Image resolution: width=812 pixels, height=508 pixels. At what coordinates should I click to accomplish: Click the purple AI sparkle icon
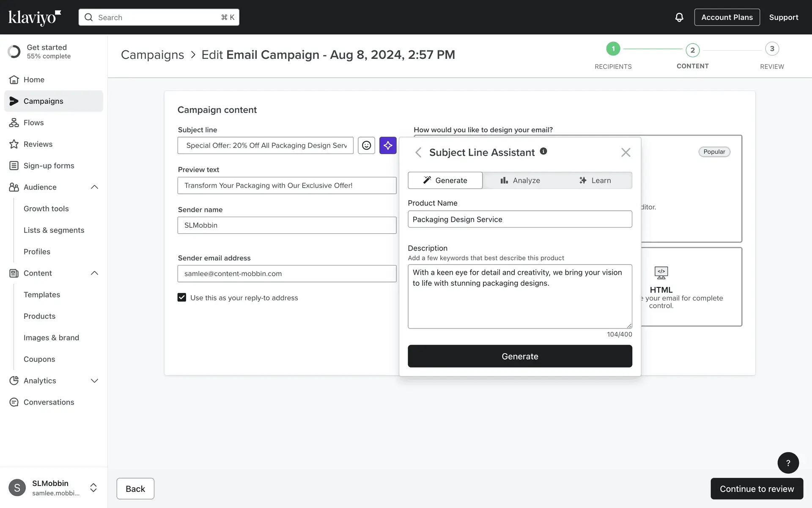point(387,145)
